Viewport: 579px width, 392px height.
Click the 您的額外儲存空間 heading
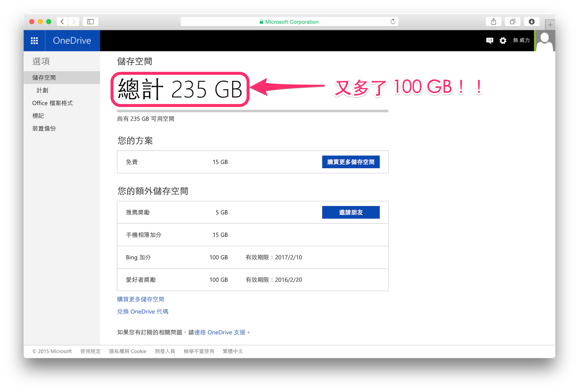(153, 191)
